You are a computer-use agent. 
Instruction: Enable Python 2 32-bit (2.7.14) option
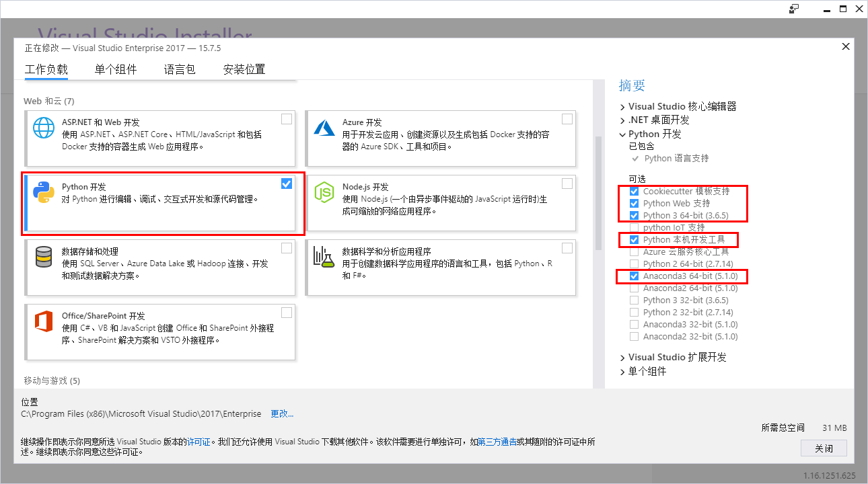634,313
